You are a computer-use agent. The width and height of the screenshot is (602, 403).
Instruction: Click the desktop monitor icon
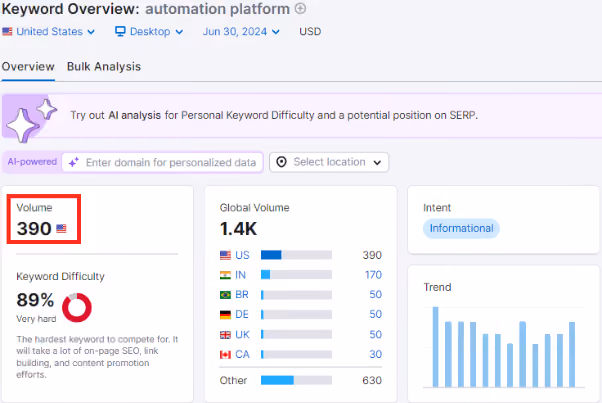120,31
